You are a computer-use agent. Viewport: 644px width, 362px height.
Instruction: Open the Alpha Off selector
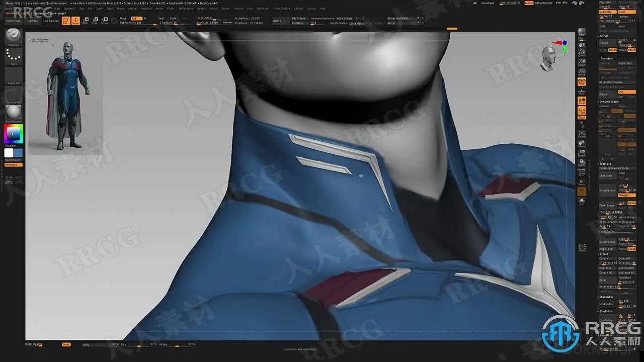pyautogui.click(x=14, y=76)
